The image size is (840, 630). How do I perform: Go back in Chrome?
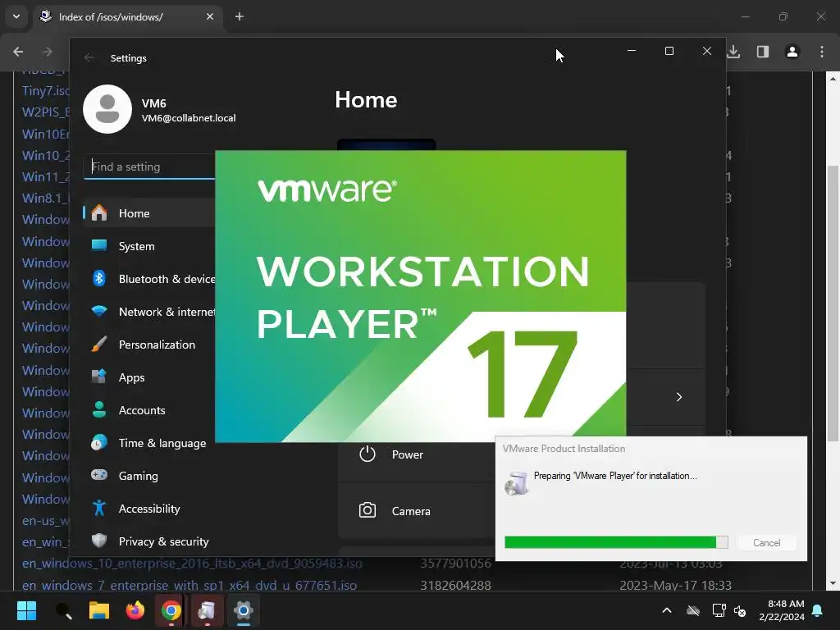coord(18,52)
